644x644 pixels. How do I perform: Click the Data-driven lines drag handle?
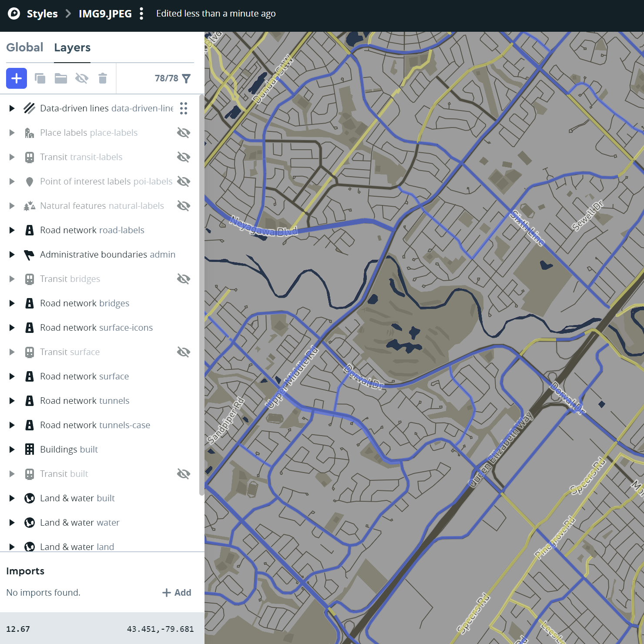tap(183, 108)
